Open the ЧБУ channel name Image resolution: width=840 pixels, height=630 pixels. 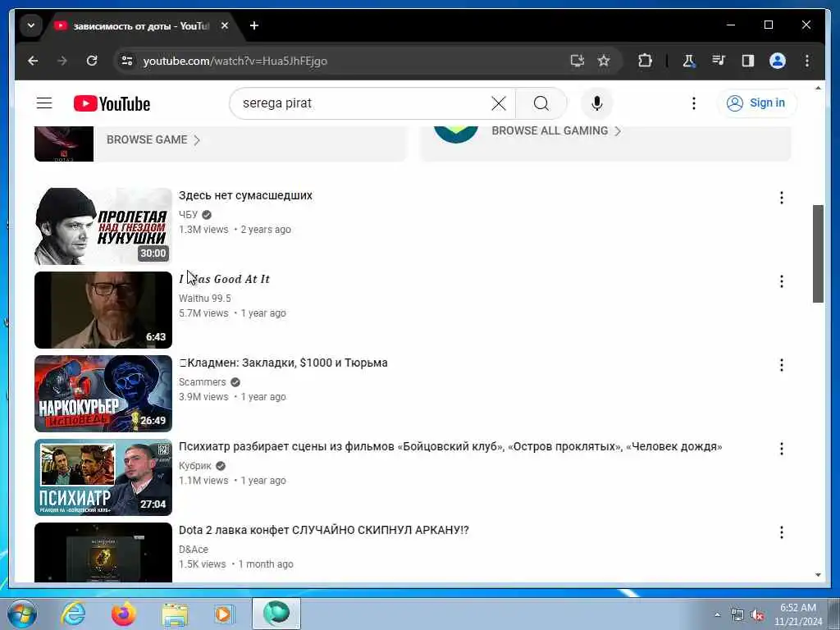[188, 215]
